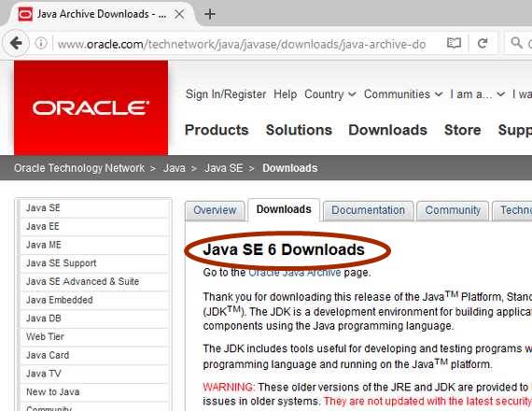The width and height of the screenshot is (532, 411).
Task: Click the red WARNING text
Action: pyautogui.click(x=229, y=387)
